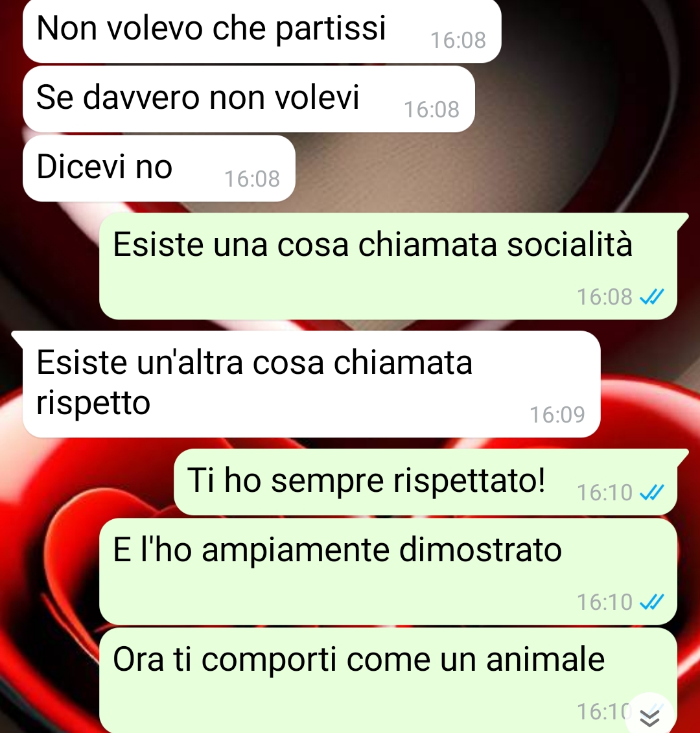
Task: Tap the 16:10 timestamp on 'Ti ho sempre rispettato!'
Action: pyautogui.click(x=605, y=493)
